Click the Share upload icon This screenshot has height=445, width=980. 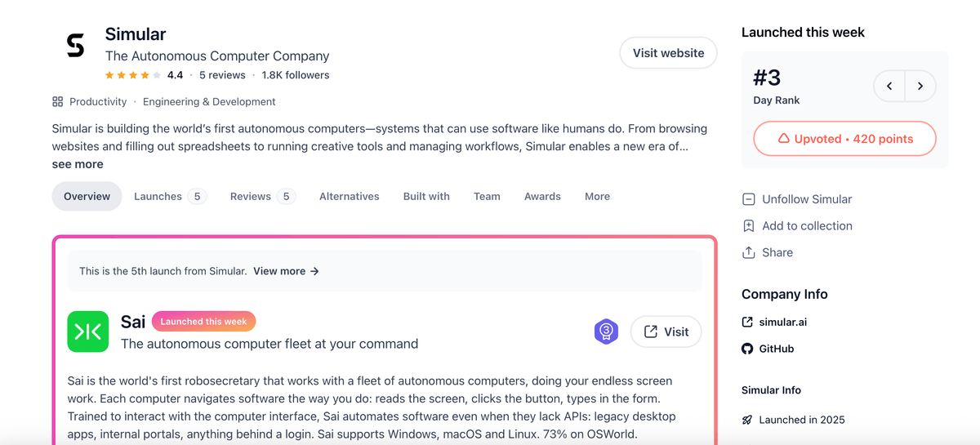(x=748, y=252)
